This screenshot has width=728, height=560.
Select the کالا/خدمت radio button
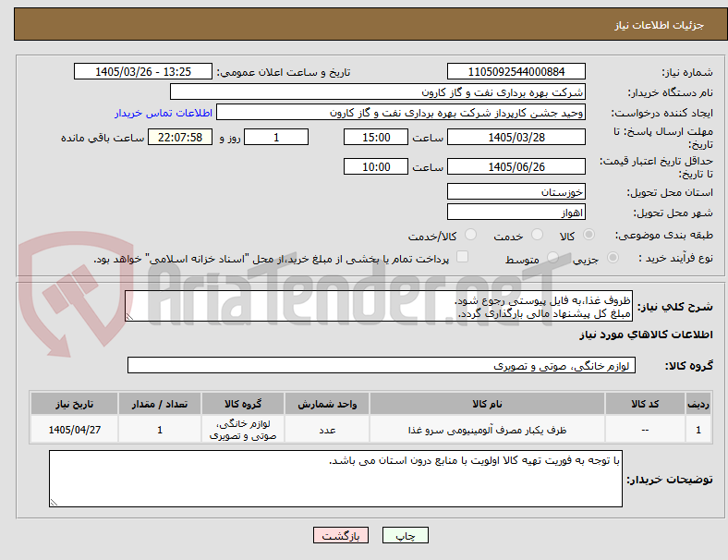click(x=471, y=235)
